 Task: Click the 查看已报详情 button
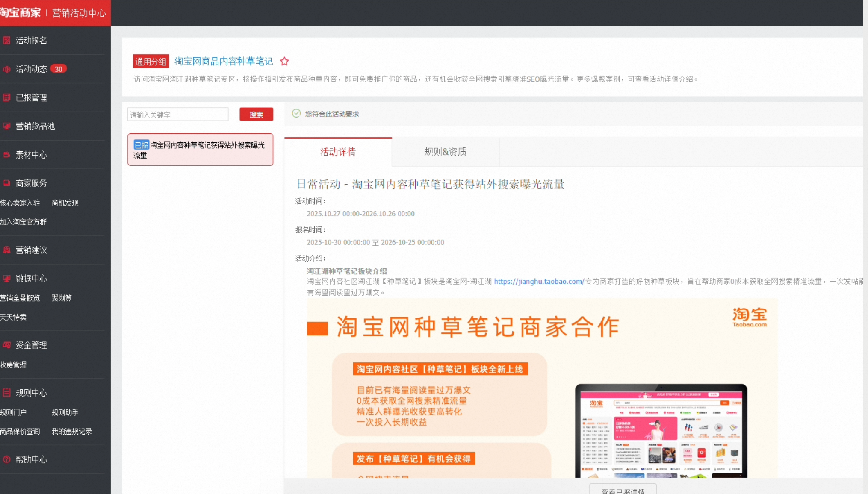click(x=623, y=490)
